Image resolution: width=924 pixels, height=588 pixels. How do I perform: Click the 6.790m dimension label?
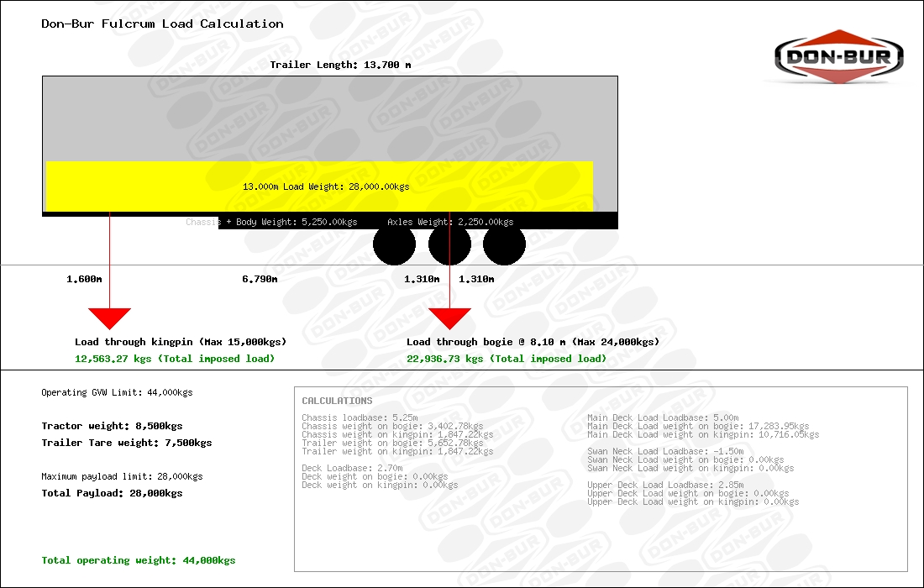point(260,279)
